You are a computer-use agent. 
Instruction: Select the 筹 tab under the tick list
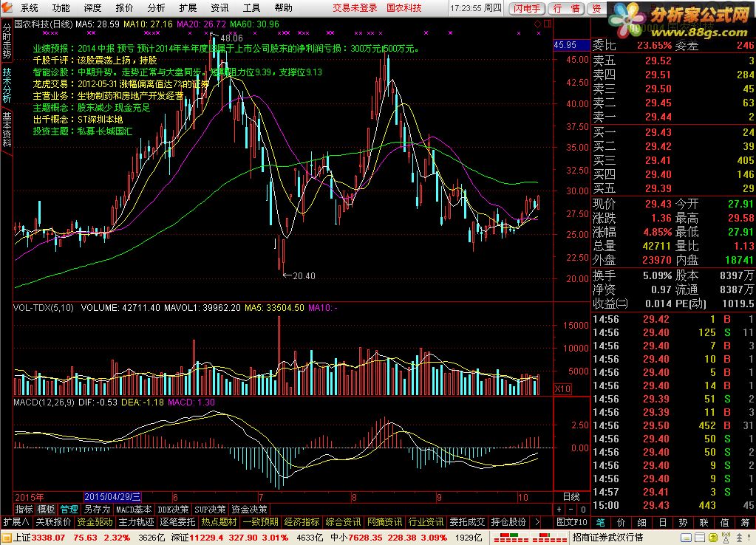746,522
